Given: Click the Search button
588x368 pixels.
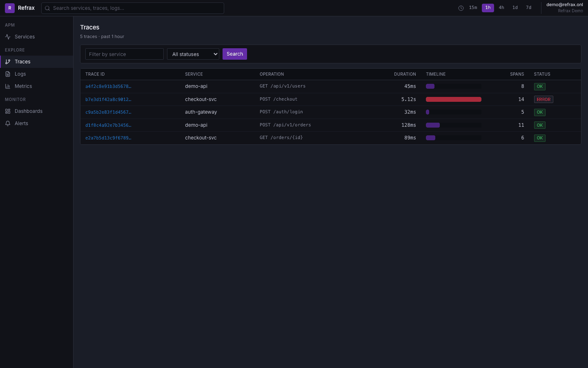Looking at the screenshot, I should point(235,54).
